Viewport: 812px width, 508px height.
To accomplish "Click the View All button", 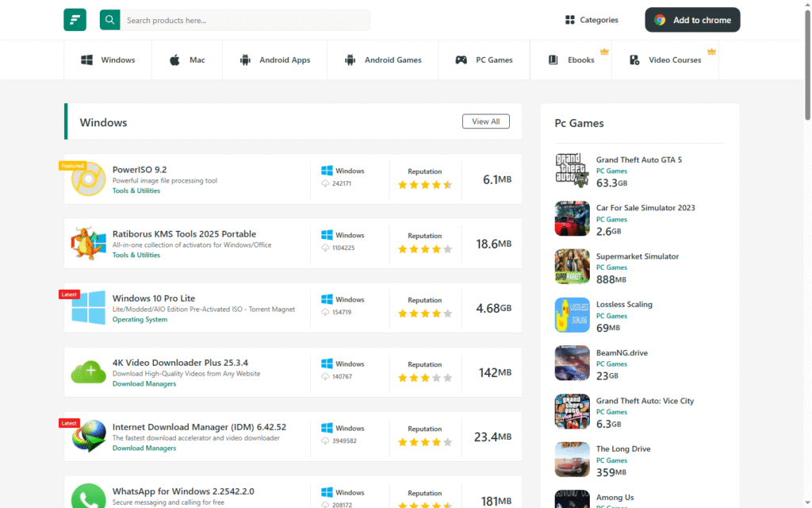I will point(485,121).
